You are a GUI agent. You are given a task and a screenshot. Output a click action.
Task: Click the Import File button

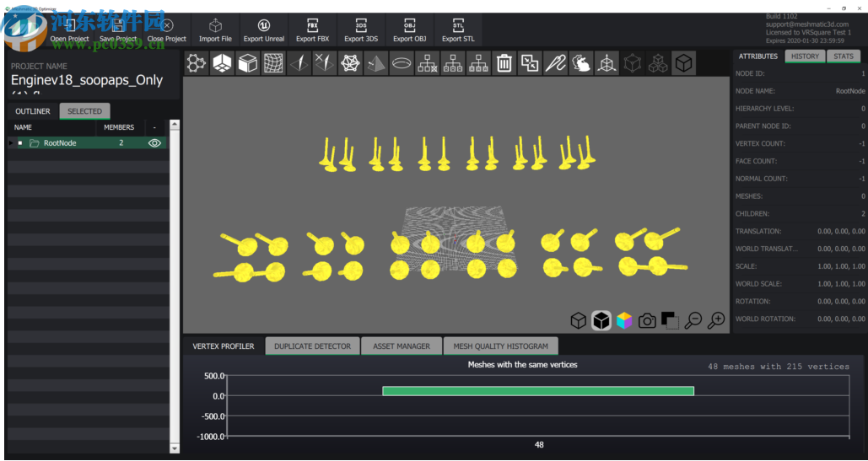click(x=215, y=30)
